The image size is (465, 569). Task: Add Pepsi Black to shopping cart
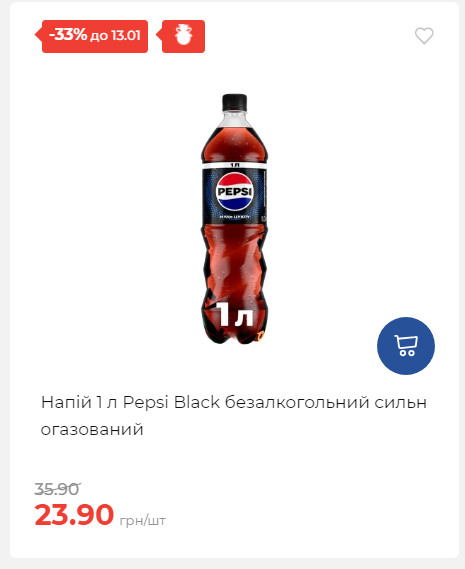(406, 346)
